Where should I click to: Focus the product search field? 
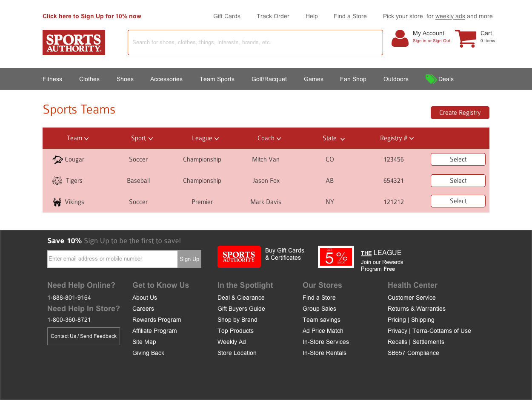(x=255, y=43)
